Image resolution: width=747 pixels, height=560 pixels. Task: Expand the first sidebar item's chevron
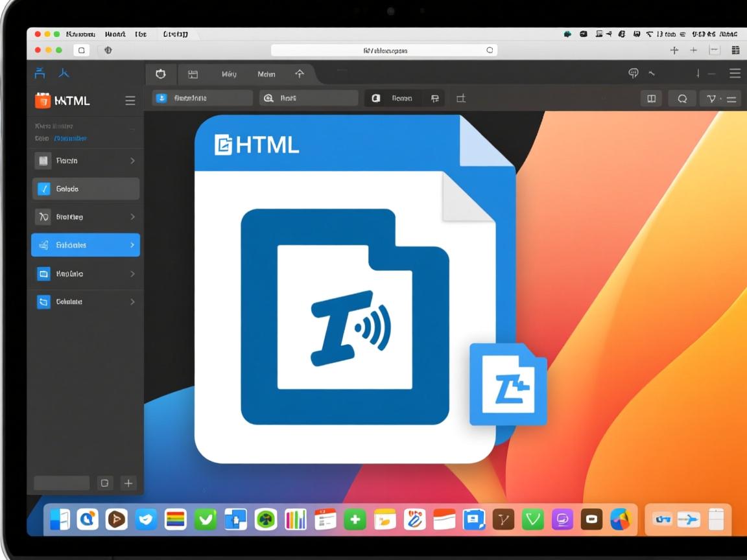[x=132, y=160]
